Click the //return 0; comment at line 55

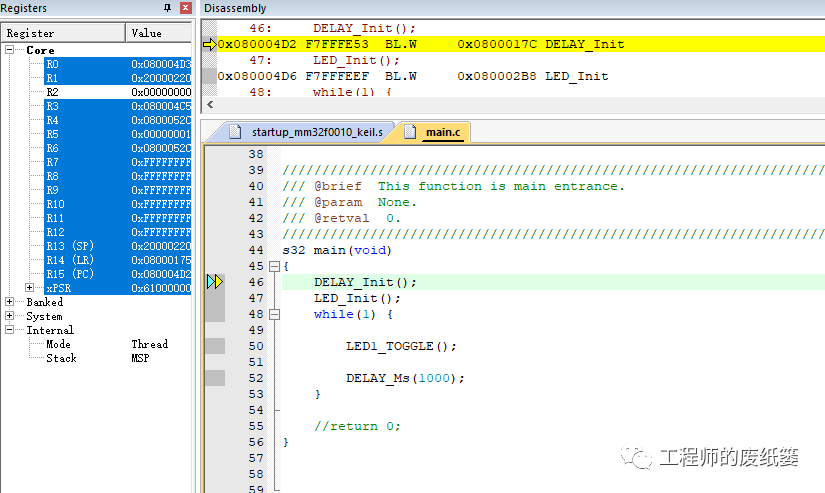(357, 426)
